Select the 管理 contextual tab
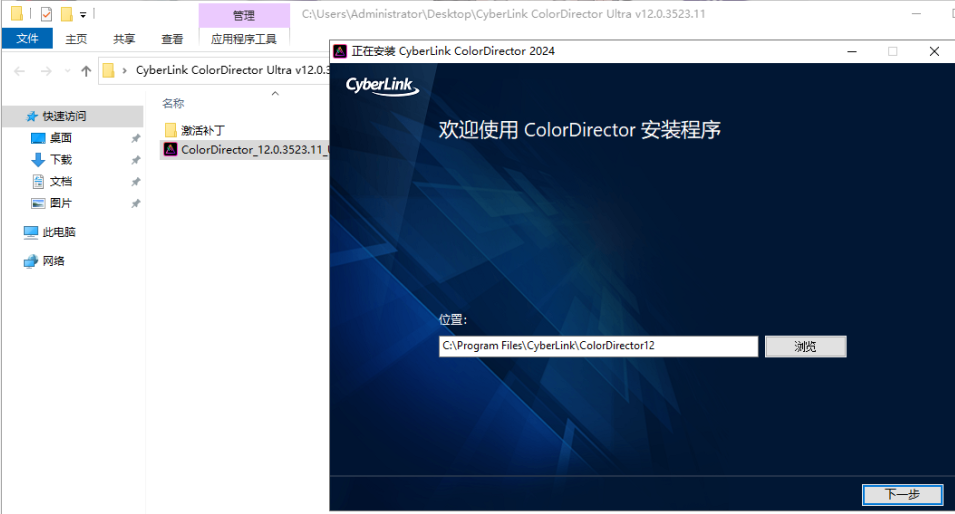The width and height of the screenshot is (955, 514). coord(244,15)
